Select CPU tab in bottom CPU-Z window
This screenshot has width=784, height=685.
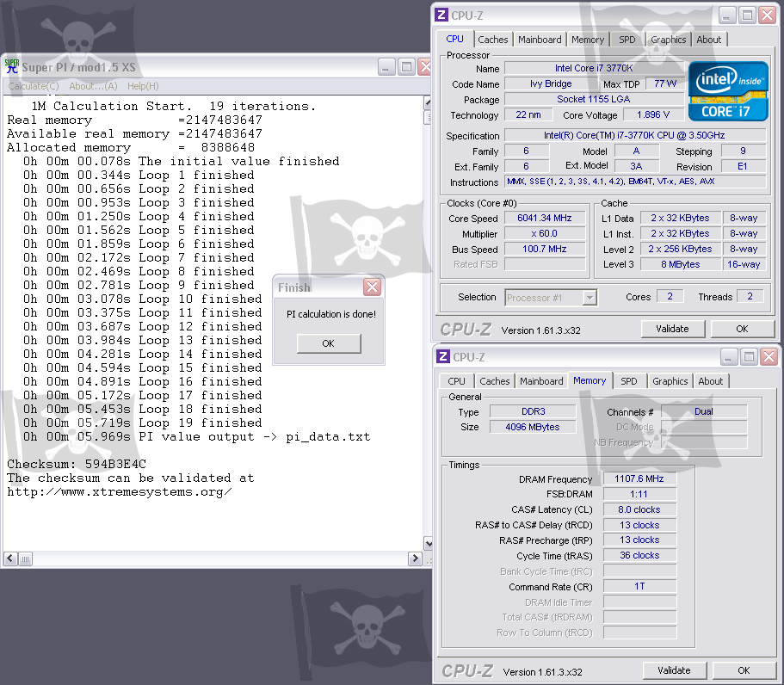pos(456,381)
